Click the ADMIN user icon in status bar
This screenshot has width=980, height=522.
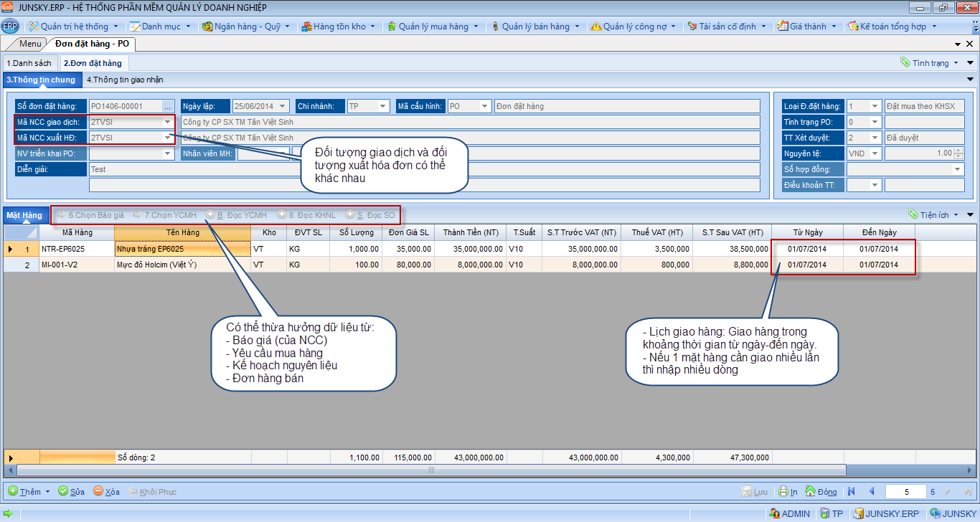coord(774,513)
